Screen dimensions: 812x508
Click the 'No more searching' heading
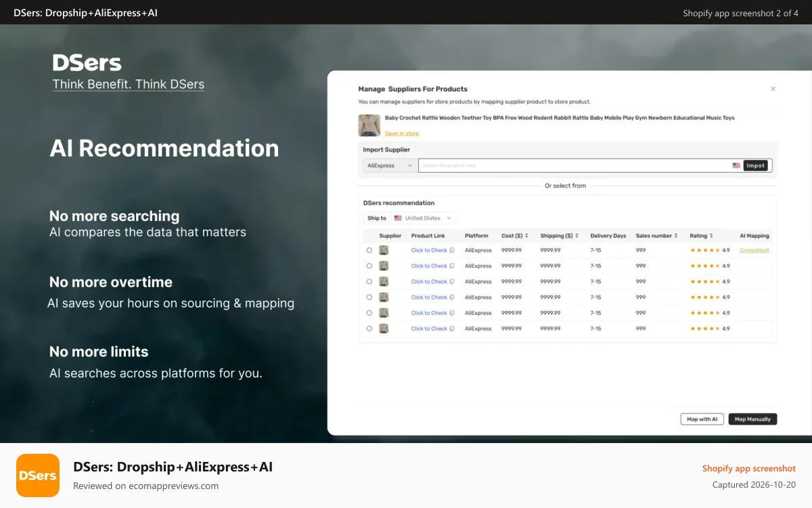pyautogui.click(x=114, y=216)
